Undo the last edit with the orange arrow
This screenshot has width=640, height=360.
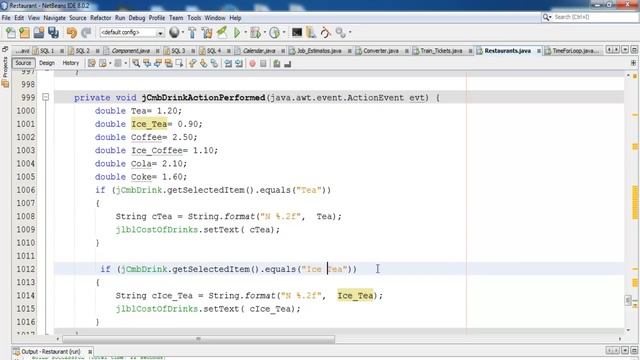pos(72,33)
